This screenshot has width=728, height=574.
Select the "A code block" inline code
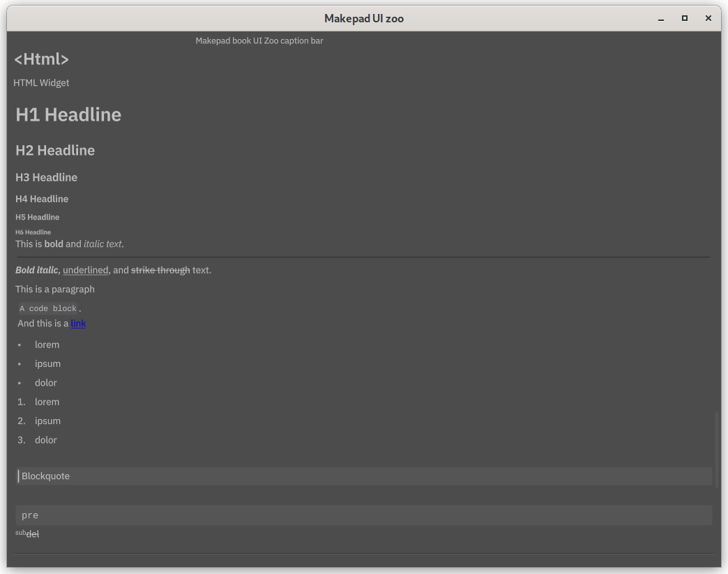tap(48, 308)
